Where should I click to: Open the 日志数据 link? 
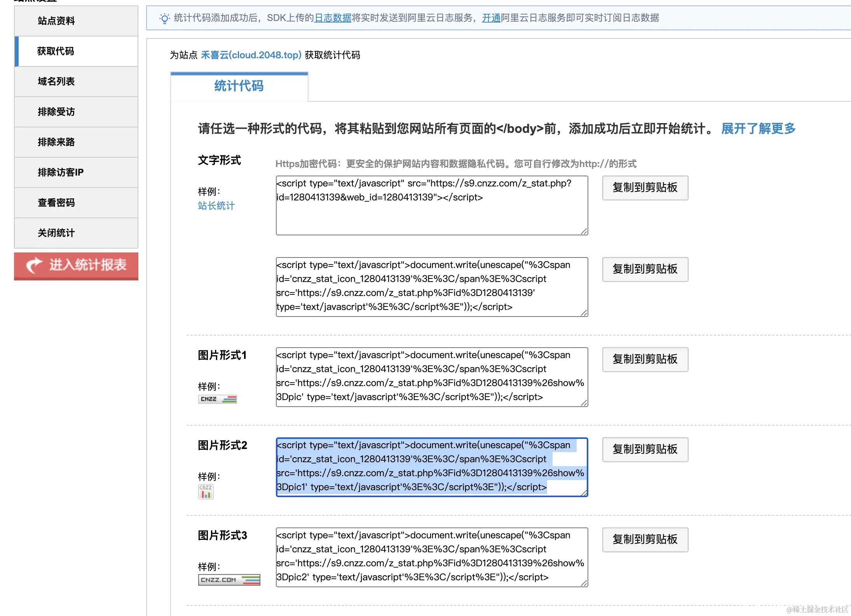tap(333, 18)
